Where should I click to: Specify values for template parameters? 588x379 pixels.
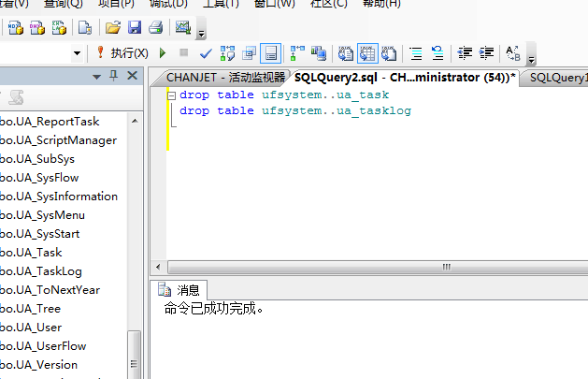click(513, 53)
